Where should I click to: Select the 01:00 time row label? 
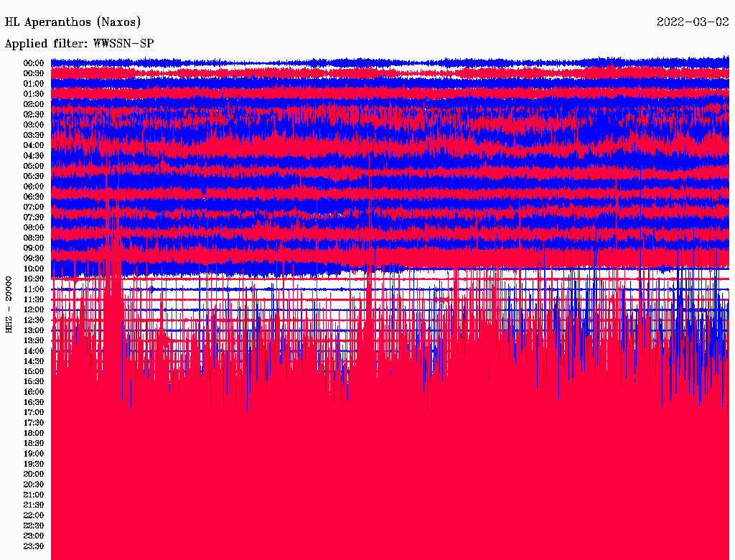pyautogui.click(x=34, y=84)
